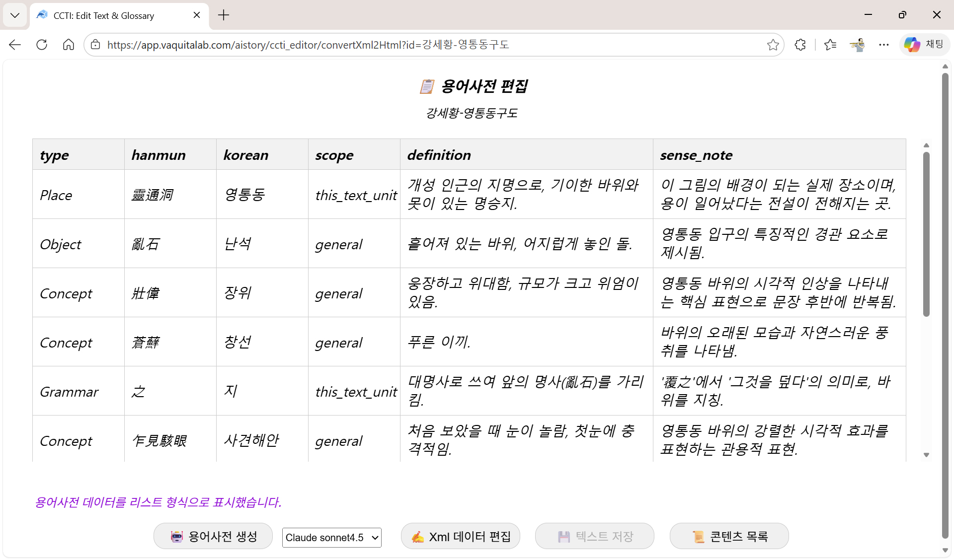Screen dimensions: 954x560
Task: Open the favorites list icon
Action: pos(830,45)
